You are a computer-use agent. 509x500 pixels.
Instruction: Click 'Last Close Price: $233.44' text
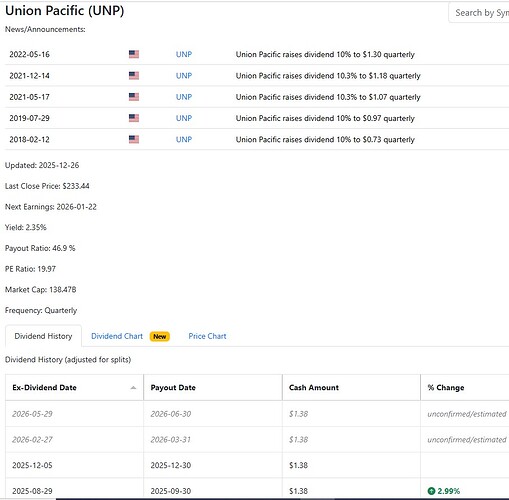(47, 186)
